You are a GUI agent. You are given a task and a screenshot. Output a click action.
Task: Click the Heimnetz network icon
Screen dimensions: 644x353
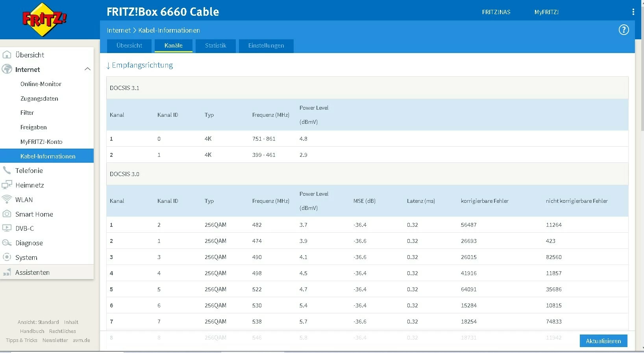(x=7, y=185)
